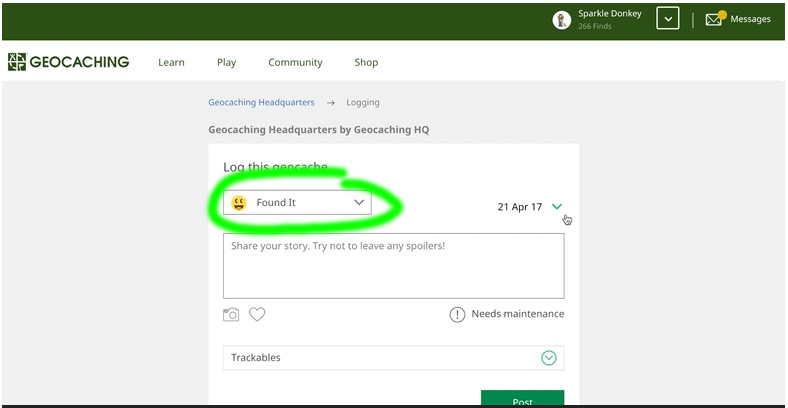Open the Sparkle Donkey profile avatar
The image size is (788, 408).
pyautogui.click(x=561, y=20)
